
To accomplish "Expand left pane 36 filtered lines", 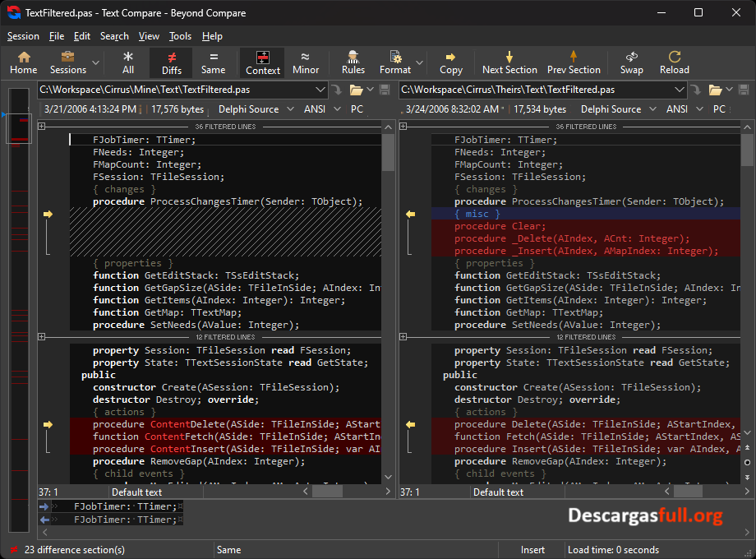I will 42,127.
